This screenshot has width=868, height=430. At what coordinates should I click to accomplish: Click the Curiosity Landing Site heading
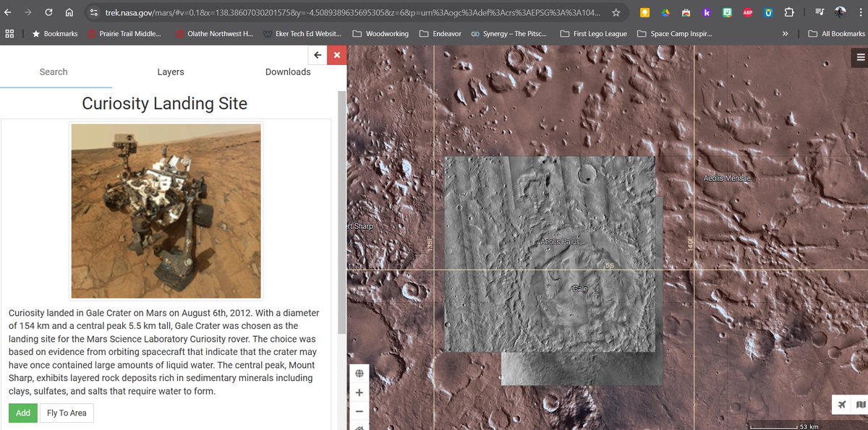coord(165,103)
